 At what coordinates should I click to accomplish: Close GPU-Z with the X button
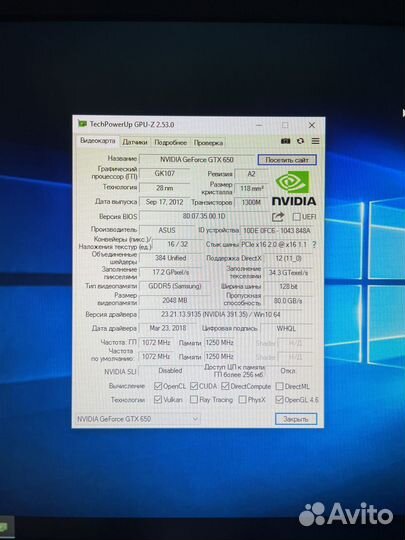[x=312, y=125]
